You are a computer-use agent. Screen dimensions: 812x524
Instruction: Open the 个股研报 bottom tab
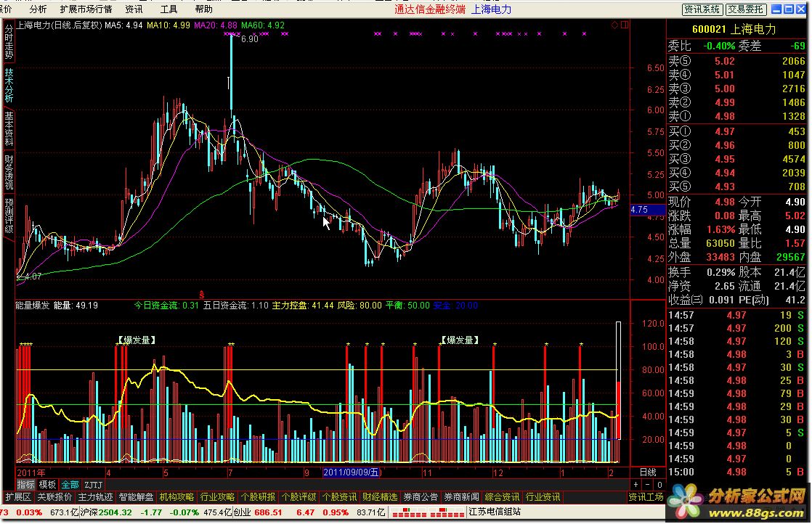point(258,497)
